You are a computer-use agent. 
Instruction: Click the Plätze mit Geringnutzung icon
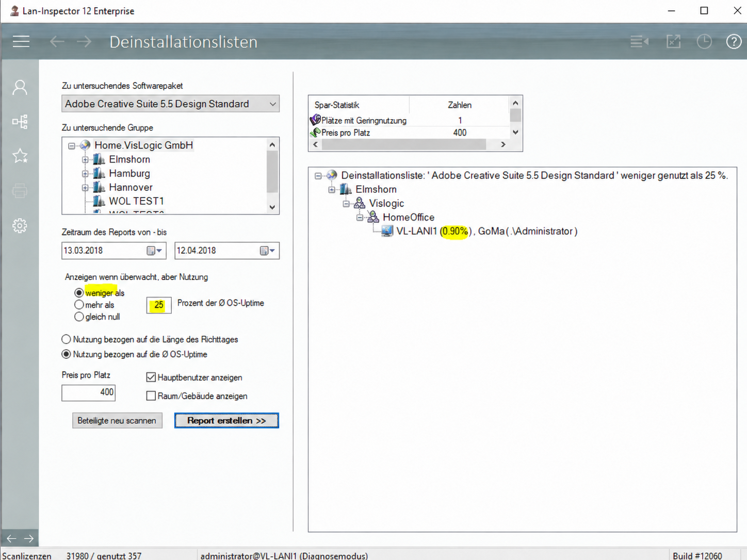click(315, 120)
